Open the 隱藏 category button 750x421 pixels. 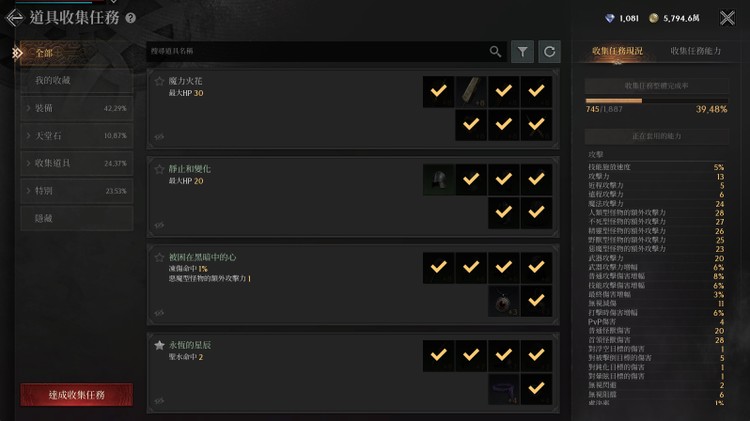point(77,218)
